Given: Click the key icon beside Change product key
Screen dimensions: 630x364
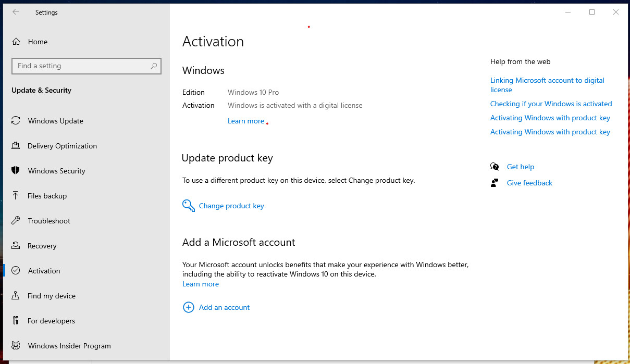Looking at the screenshot, I should point(188,206).
